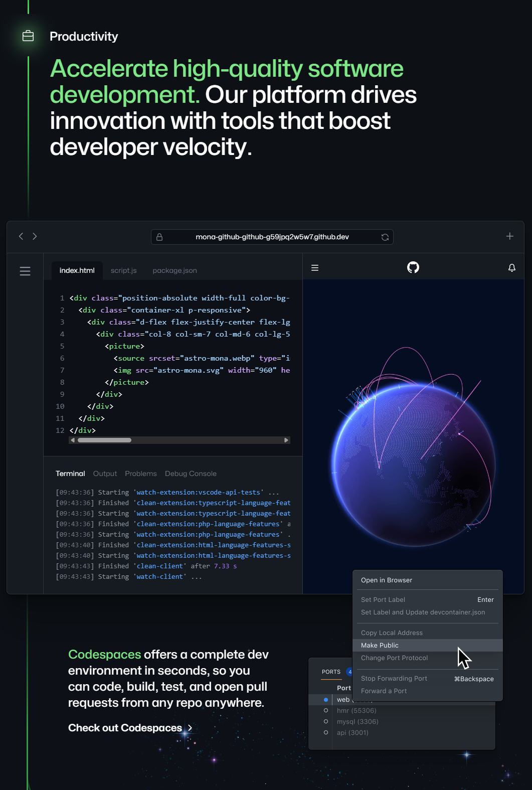
Task: Click the github.dev address bar
Action: (x=272, y=237)
